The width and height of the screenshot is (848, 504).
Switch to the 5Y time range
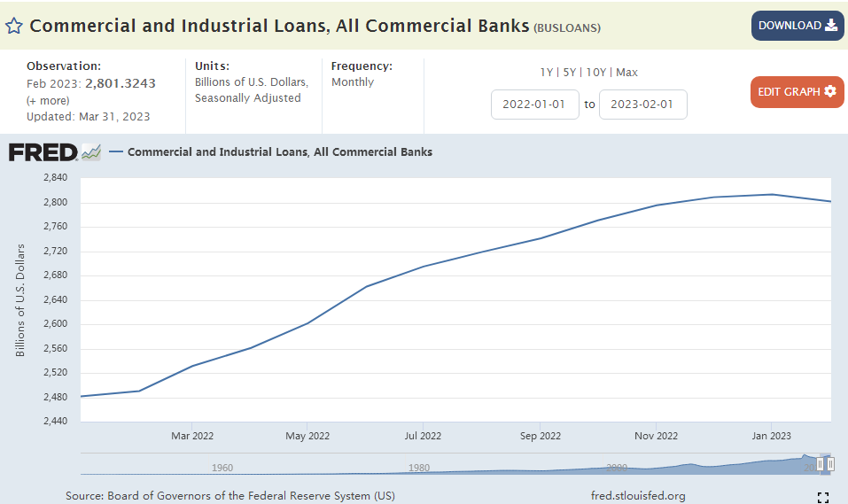(571, 73)
